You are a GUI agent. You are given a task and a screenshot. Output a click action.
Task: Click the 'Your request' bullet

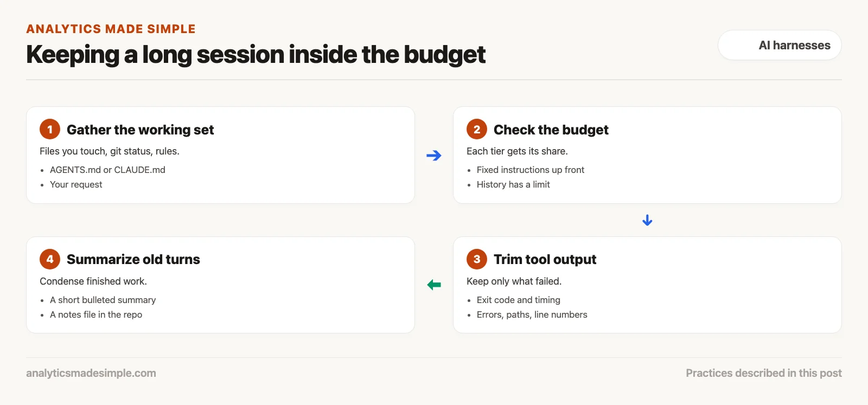[76, 184]
